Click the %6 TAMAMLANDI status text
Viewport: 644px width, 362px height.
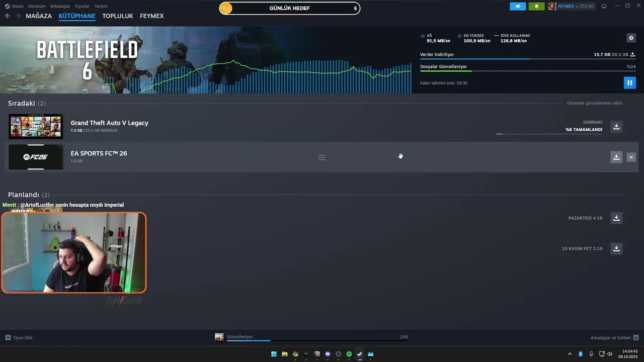(584, 130)
